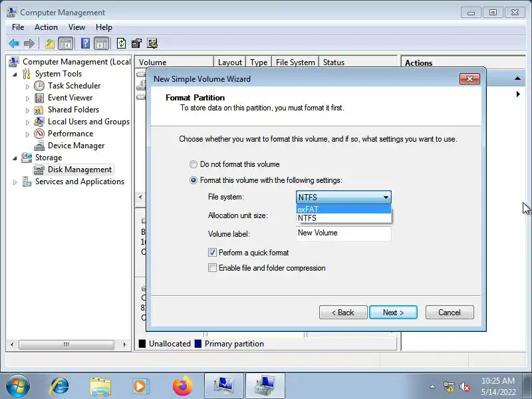This screenshot has width=532, height=399.
Task: Select the Event Viewer icon in tree
Action: 39,98
